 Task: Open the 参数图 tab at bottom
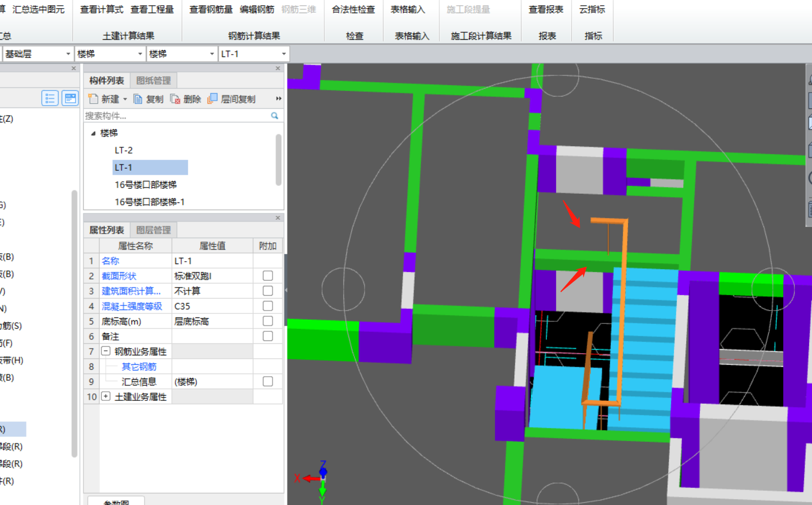click(x=116, y=502)
